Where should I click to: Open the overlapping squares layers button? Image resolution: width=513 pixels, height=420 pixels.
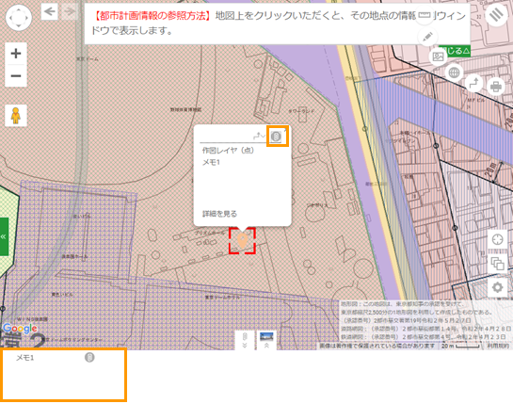pyautogui.click(x=498, y=264)
